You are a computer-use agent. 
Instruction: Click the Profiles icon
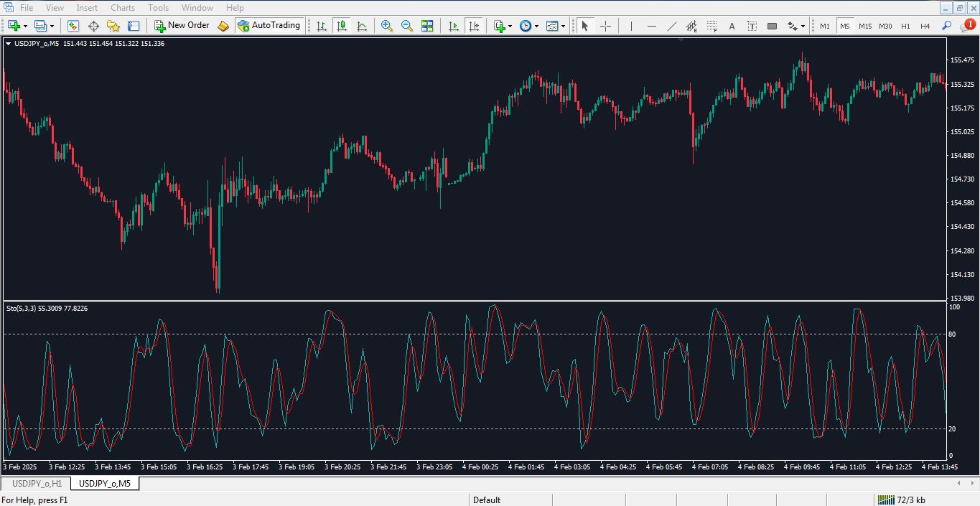click(40, 26)
